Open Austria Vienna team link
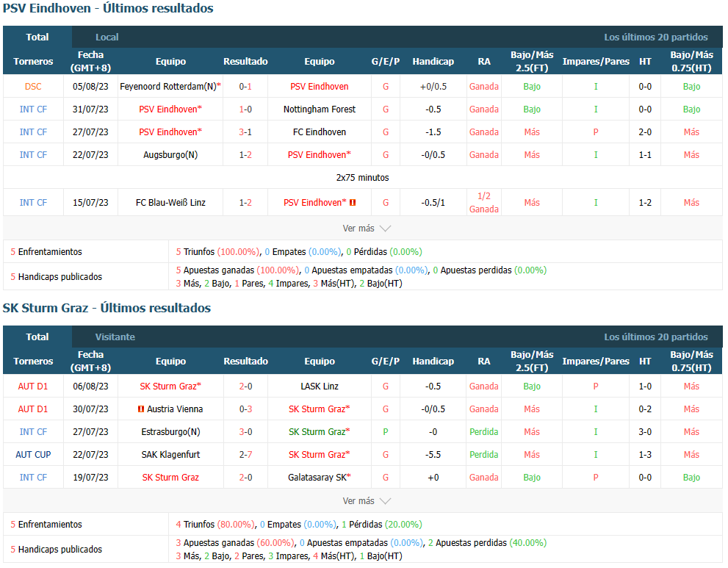The height and width of the screenshot is (568, 728). (x=175, y=409)
